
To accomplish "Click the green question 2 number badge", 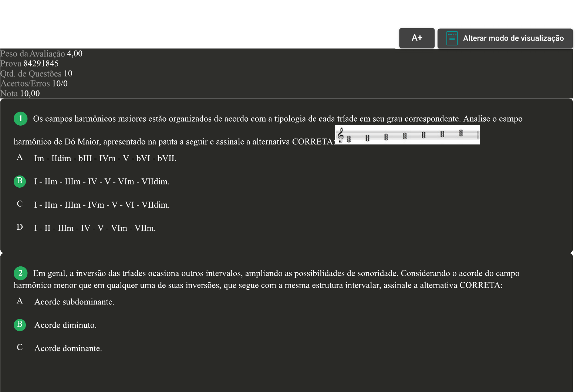I will pyautogui.click(x=20, y=273).
